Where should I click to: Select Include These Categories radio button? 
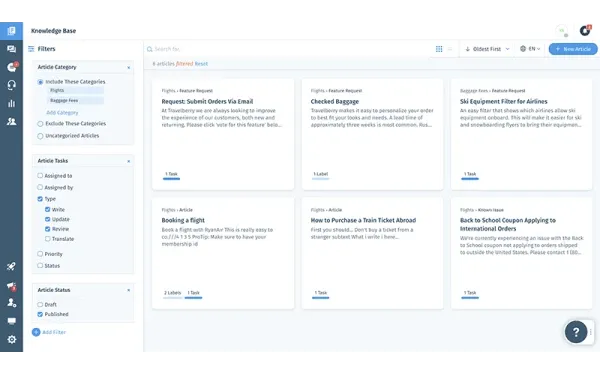pyautogui.click(x=40, y=82)
